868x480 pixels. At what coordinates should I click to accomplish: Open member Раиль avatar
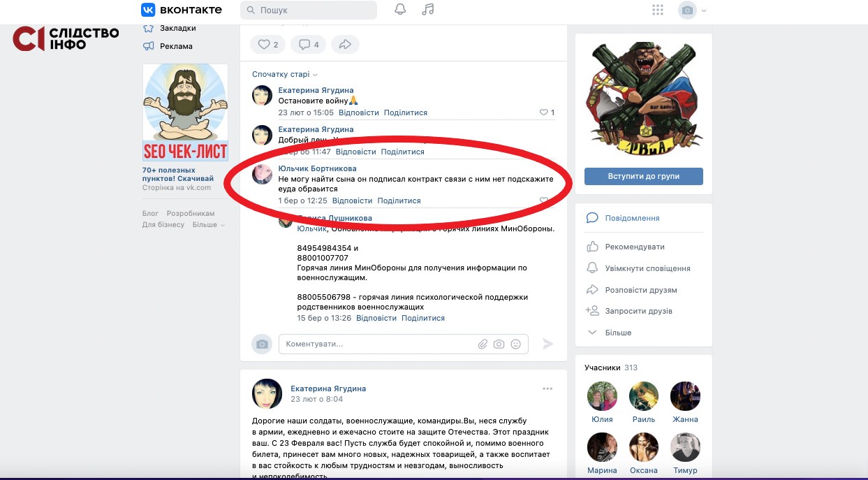click(644, 396)
